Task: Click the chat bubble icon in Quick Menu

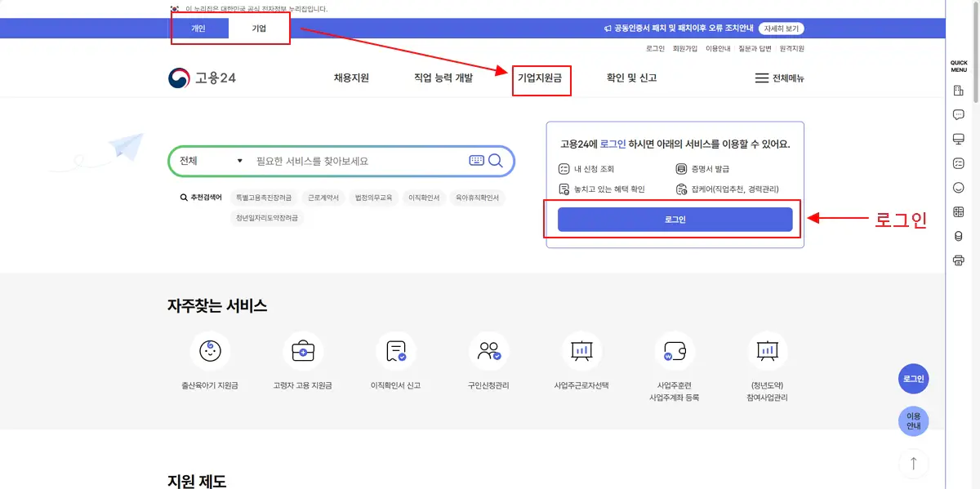Action: pyautogui.click(x=959, y=115)
